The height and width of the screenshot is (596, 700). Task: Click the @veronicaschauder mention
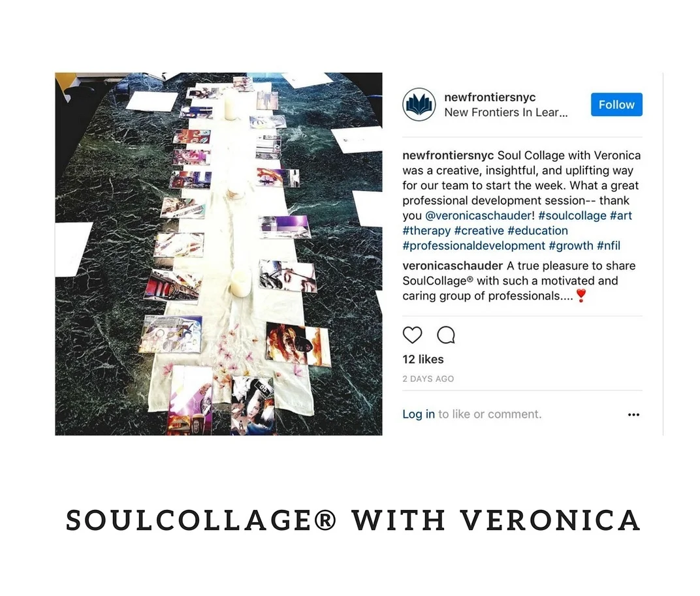coord(478,215)
